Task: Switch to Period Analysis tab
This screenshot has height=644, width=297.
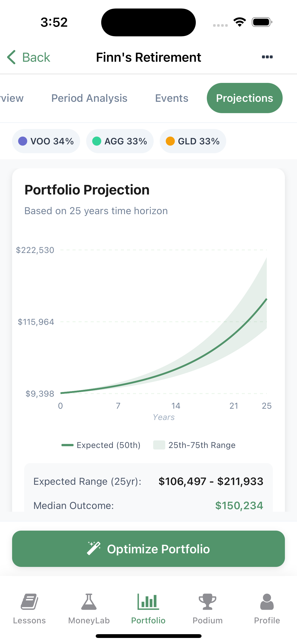Action: (89, 98)
